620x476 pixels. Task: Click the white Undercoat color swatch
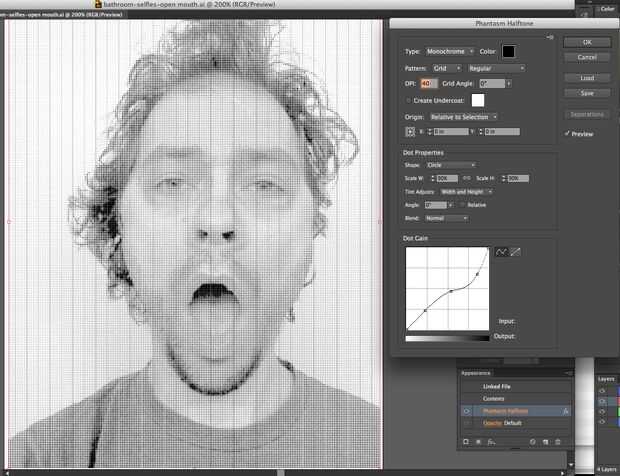pyautogui.click(x=478, y=100)
